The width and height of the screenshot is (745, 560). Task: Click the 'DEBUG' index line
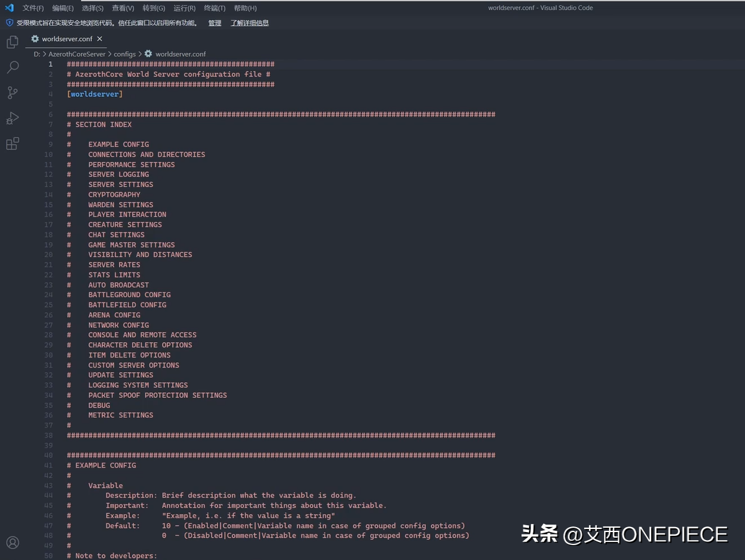pyautogui.click(x=99, y=405)
